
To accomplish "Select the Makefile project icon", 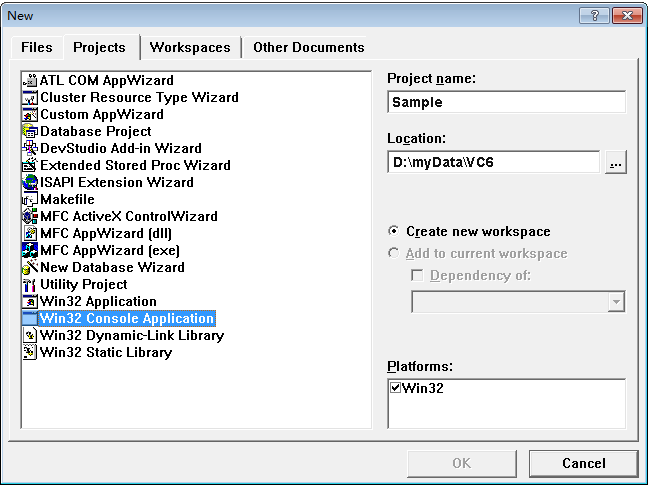I will tap(30, 199).
